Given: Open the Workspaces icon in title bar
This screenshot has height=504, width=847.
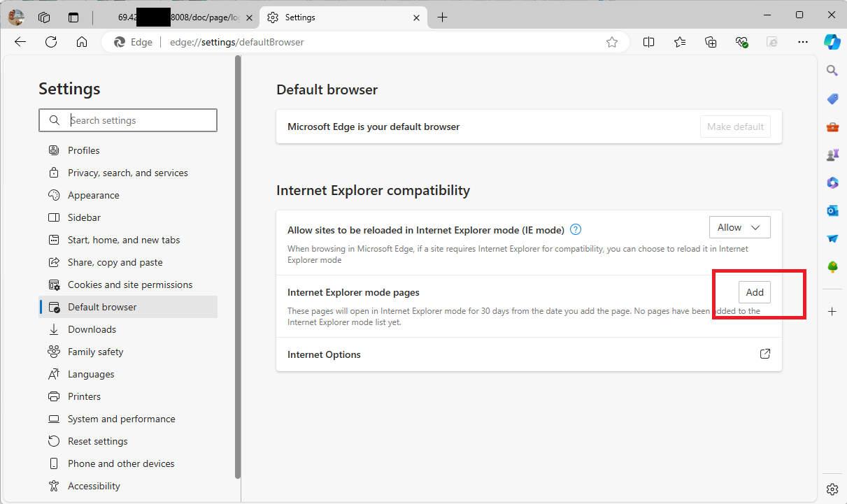Looking at the screenshot, I should [44, 17].
